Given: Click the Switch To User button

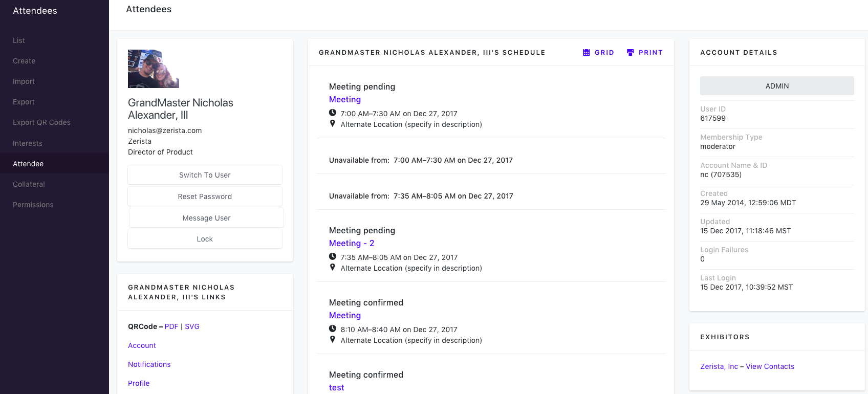Looking at the screenshot, I should [205, 175].
